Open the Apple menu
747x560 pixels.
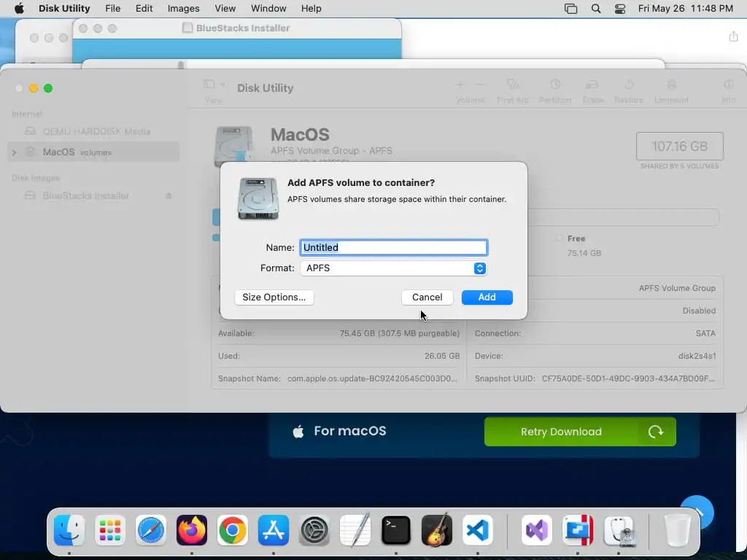[19, 9]
